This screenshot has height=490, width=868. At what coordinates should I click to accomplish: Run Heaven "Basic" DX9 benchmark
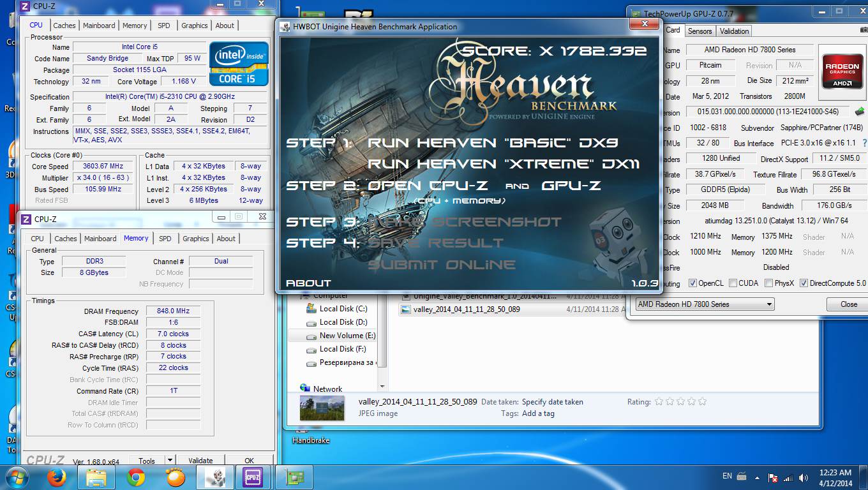pyautogui.click(x=493, y=143)
